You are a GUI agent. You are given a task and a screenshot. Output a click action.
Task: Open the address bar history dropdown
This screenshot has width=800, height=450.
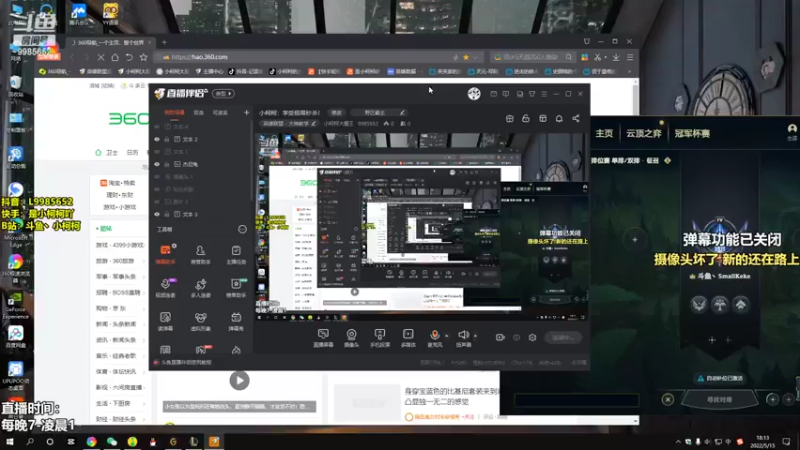coord(475,57)
